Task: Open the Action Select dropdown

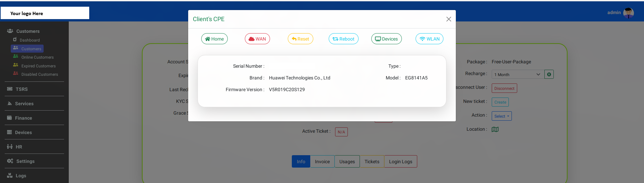Action: pos(501,116)
